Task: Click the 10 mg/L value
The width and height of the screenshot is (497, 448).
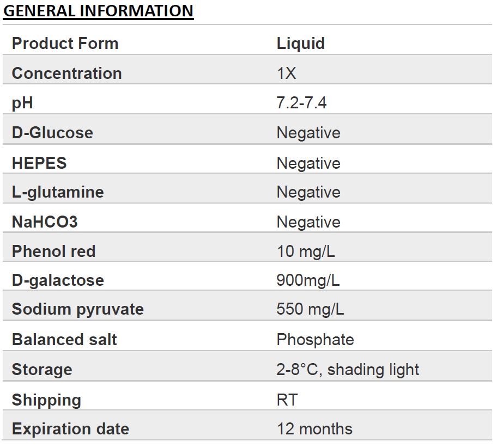Action: [x=306, y=251]
